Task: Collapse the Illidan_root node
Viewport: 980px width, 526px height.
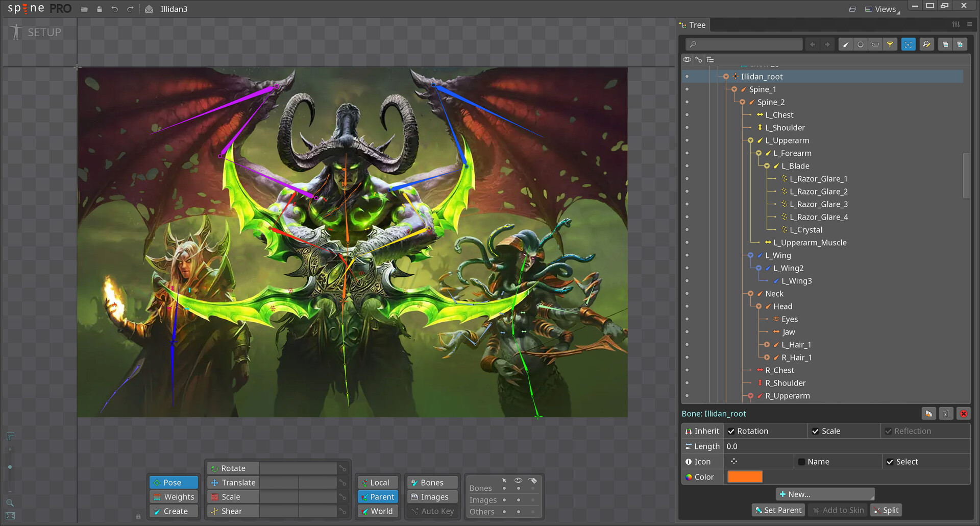Action: [x=726, y=77]
